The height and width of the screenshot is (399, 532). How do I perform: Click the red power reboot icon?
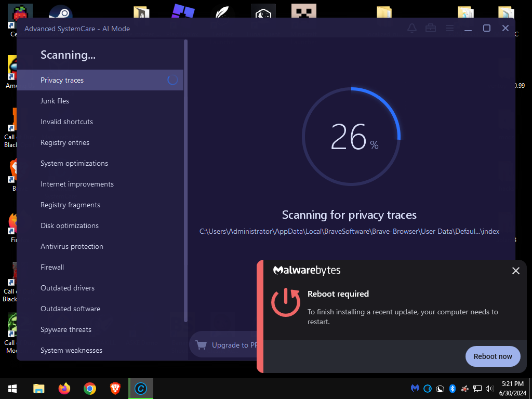[286, 302]
